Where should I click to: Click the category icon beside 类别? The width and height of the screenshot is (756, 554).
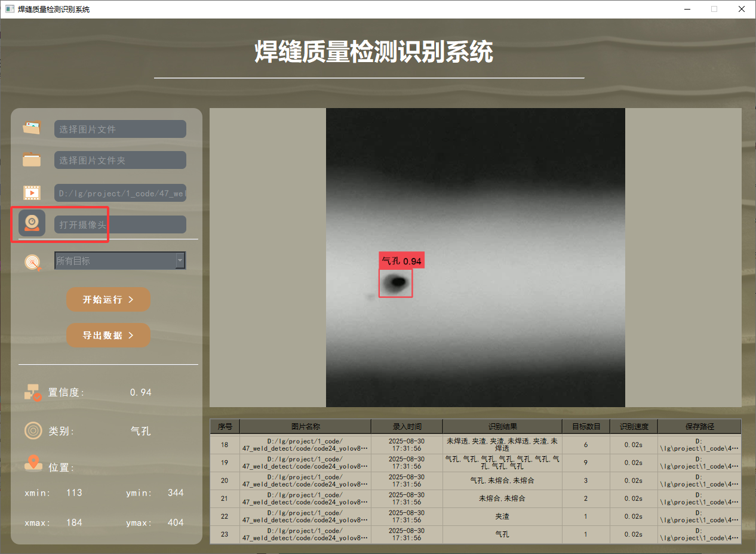pyautogui.click(x=33, y=430)
